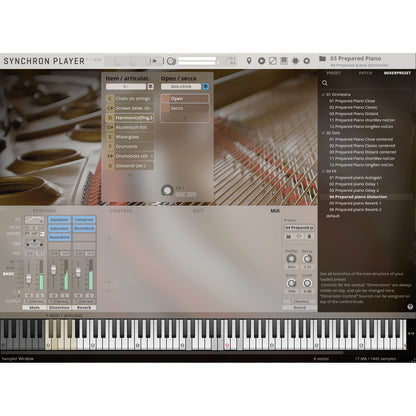Collapse the 01 Orchestra tree folder

(323, 95)
